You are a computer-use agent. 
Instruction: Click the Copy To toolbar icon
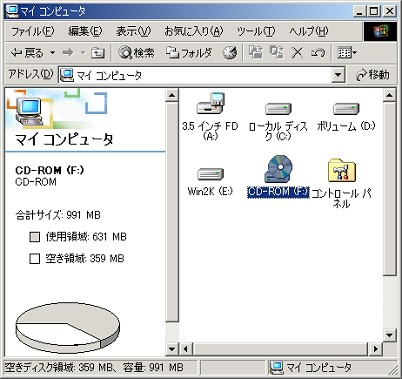277,53
